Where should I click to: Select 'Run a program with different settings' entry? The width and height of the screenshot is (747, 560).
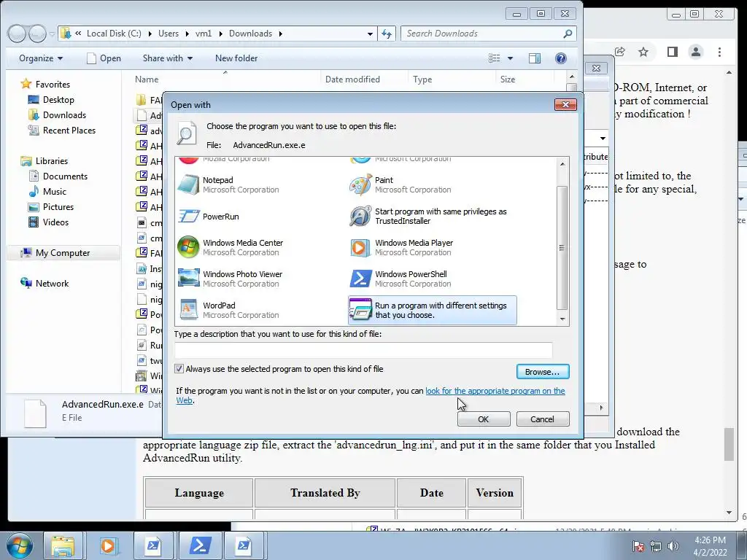pyautogui.click(x=433, y=311)
